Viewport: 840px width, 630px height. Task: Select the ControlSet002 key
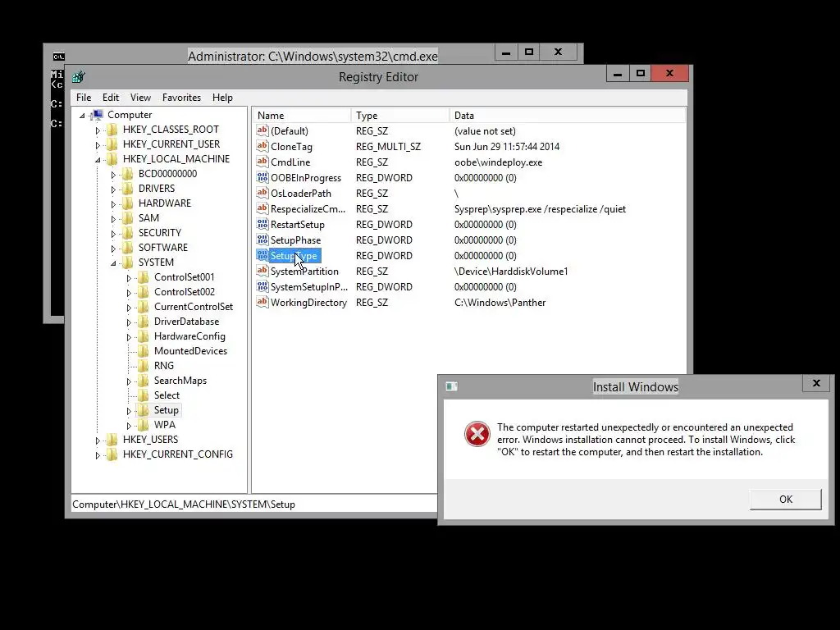click(x=185, y=292)
